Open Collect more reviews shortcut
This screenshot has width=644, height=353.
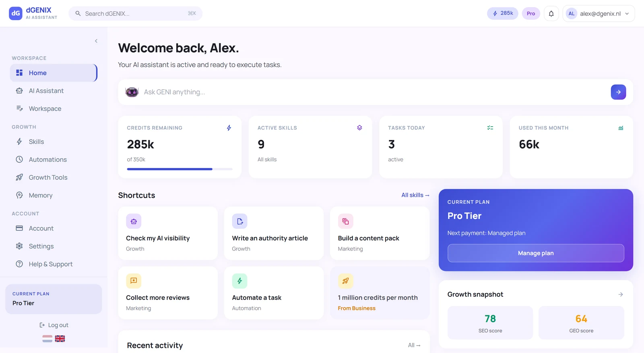click(168, 293)
